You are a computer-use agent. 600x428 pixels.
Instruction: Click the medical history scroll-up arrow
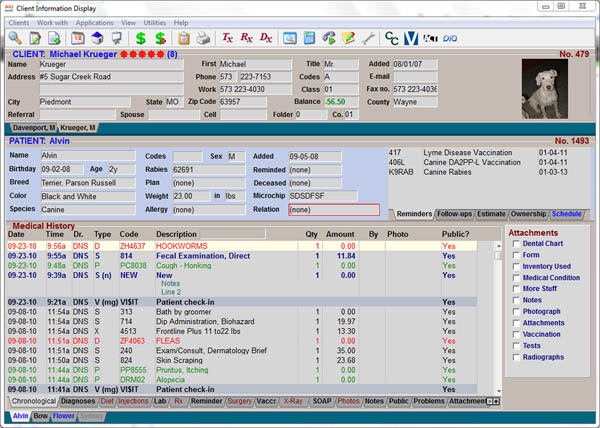(498, 246)
